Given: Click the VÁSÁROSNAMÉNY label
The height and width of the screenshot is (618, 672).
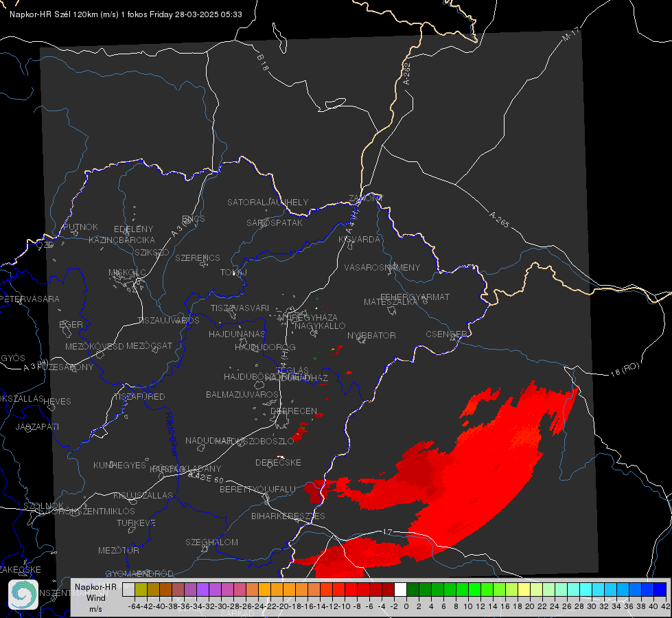Looking at the screenshot, I should click(x=382, y=267).
